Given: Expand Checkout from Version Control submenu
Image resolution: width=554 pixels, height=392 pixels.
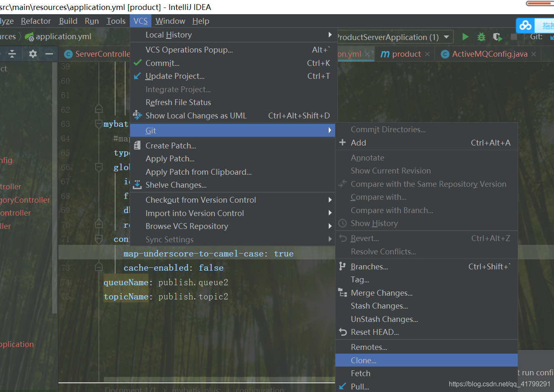Looking at the screenshot, I should click(x=330, y=200).
